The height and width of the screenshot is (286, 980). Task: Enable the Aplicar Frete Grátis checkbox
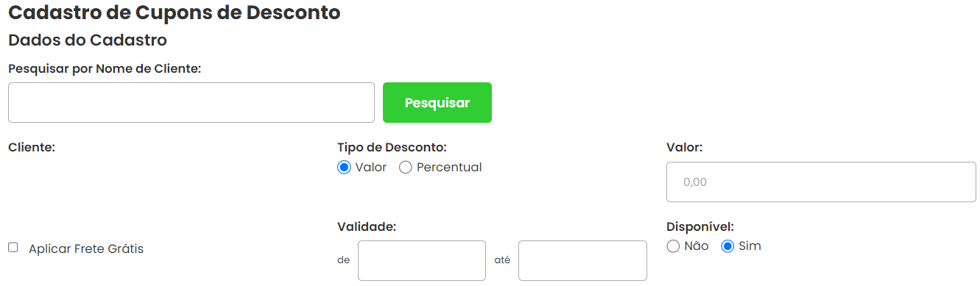13,248
